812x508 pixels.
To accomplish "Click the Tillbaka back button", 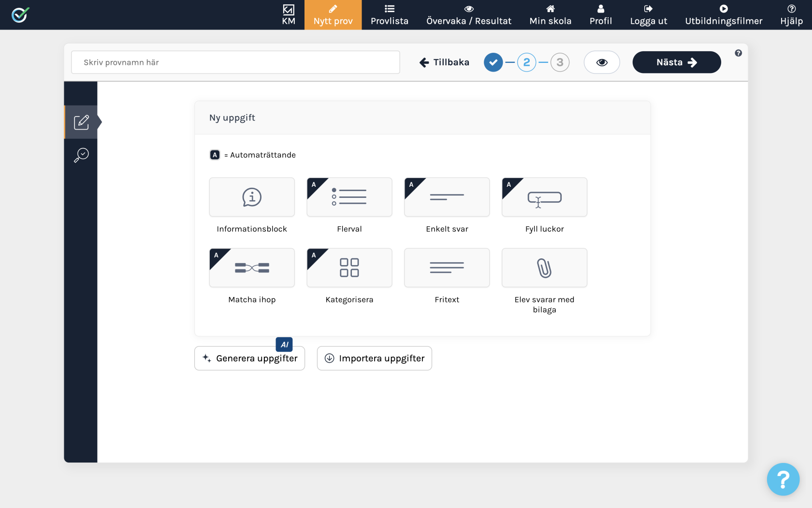I will click(x=444, y=62).
